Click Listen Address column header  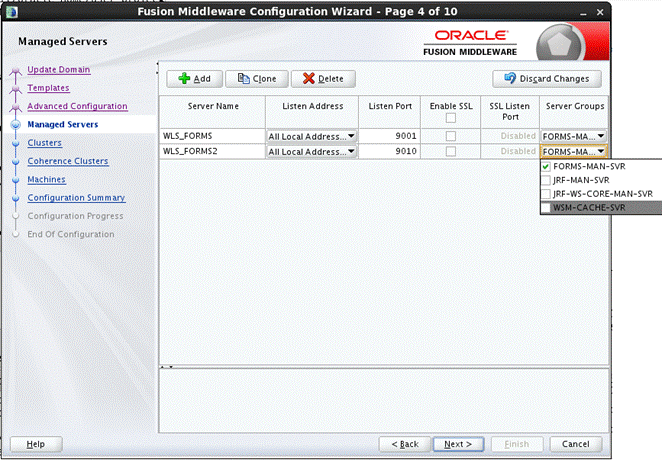point(312,112)
